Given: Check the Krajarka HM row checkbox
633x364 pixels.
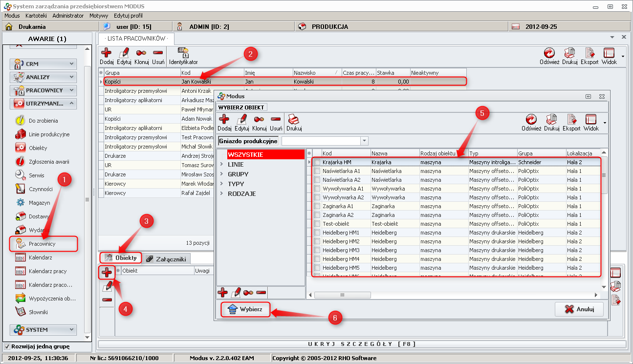Looking at the screenshot, I should [317, 162].
